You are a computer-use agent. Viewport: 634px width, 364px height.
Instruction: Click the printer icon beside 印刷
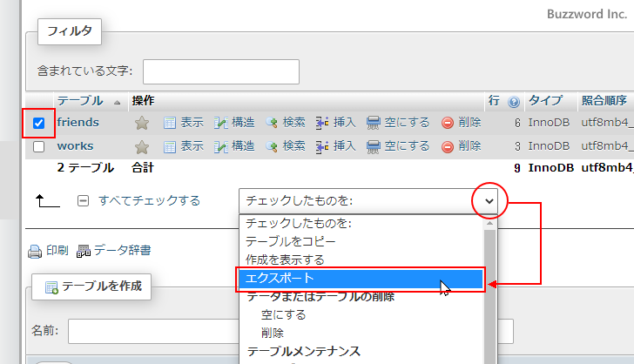pos(35,252)
